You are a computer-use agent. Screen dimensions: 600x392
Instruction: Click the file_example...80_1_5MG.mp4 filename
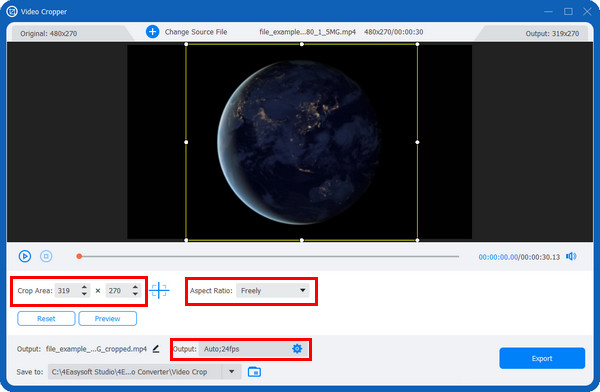[308, 32]
